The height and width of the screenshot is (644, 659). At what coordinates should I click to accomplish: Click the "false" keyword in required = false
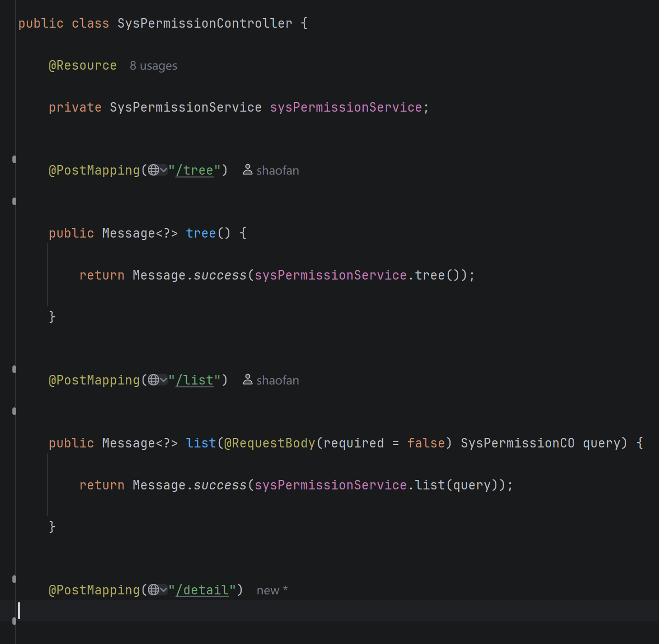click(426, 443)
